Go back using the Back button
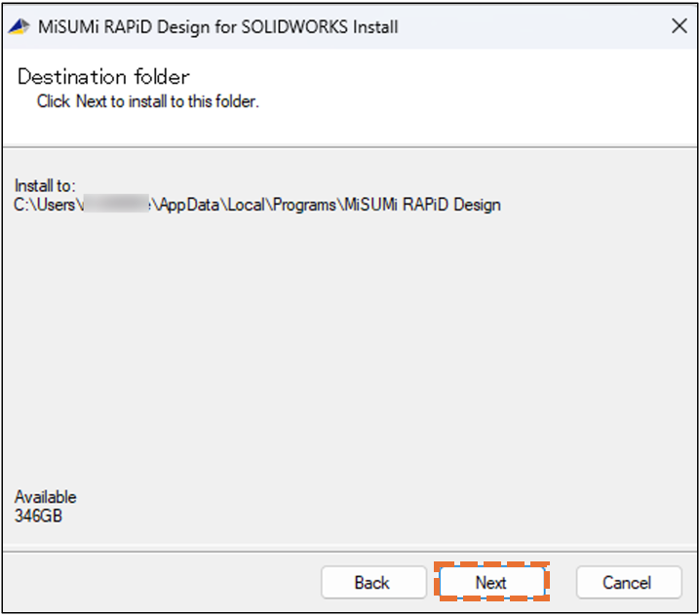 tap(371, 583)
